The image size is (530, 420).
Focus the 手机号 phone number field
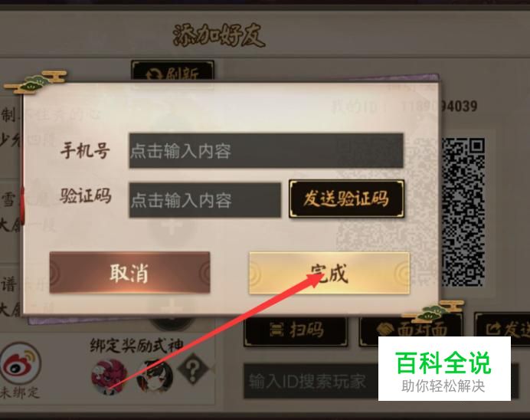tap(266, 151)
